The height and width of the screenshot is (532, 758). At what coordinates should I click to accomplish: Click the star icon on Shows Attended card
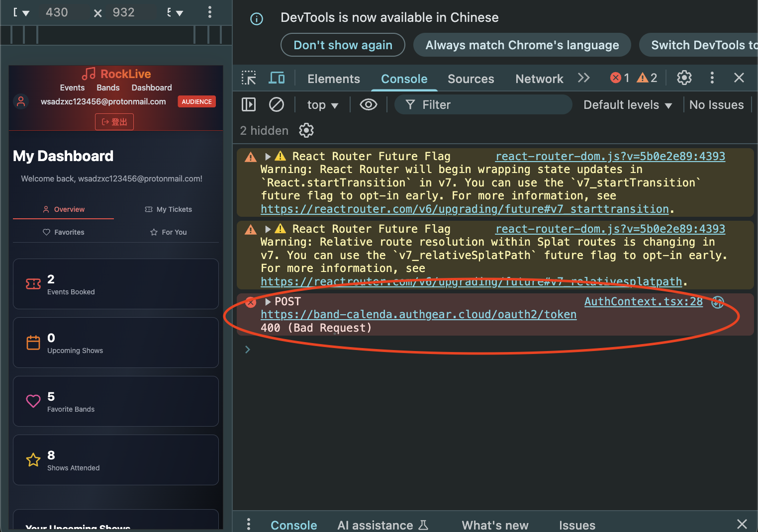[33, 460]
